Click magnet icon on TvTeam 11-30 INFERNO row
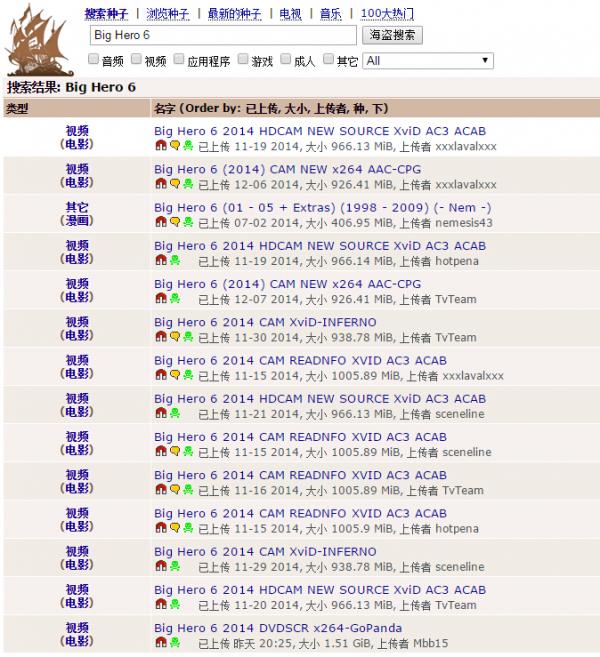 tap(161, 336)
